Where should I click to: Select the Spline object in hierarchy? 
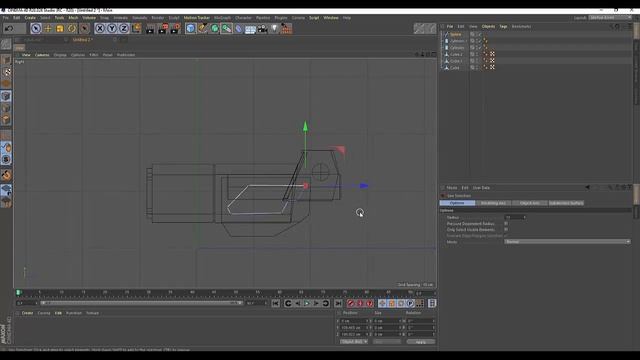pos(456,34)
